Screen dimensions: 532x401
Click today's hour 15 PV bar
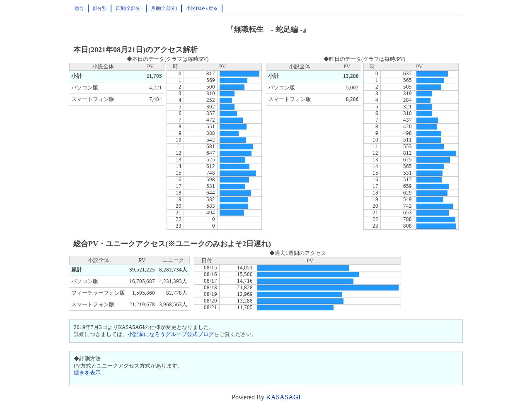(238, 173)
